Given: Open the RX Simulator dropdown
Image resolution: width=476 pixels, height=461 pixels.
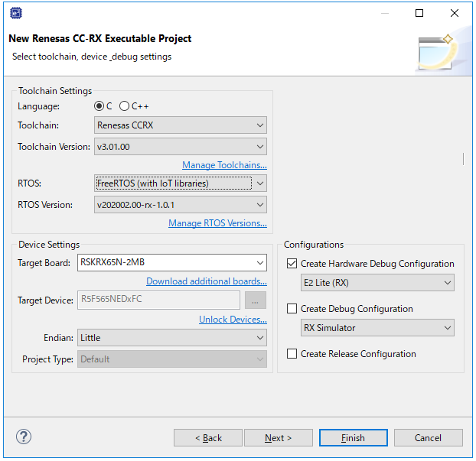Looking at the screenshot, I should pyautogui.click(x=377, y=327).
